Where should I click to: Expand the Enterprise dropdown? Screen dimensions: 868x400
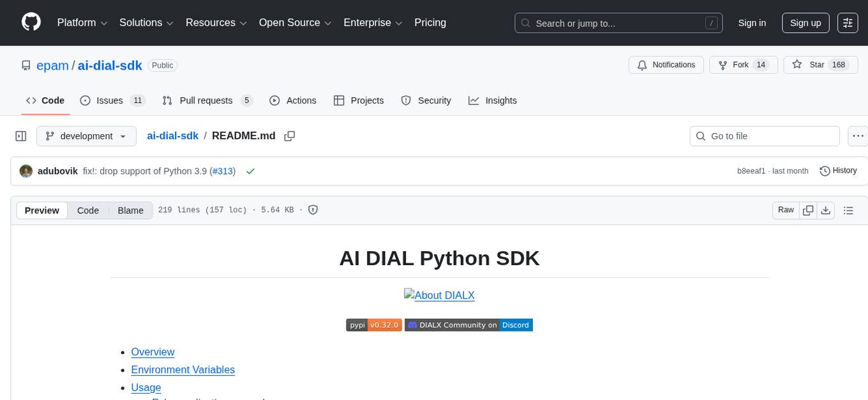pyautogui.click(x=373, y=22)
